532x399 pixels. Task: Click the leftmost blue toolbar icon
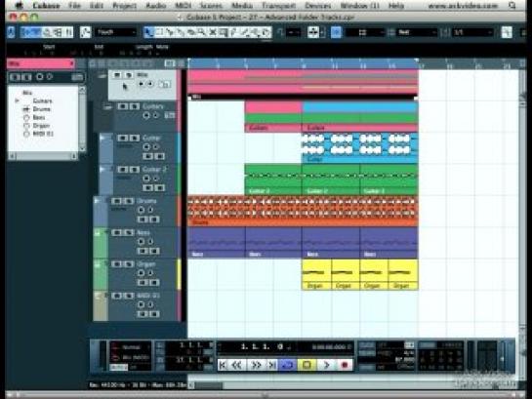[11, 32]
